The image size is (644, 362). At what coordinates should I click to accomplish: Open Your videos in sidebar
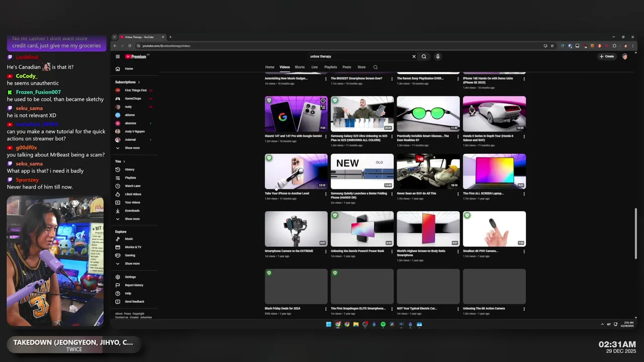pyautogui.click(x=132, y=203)
